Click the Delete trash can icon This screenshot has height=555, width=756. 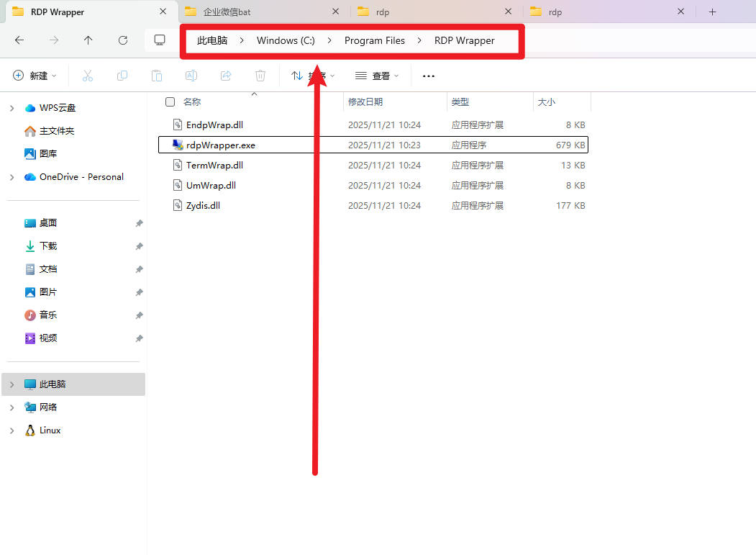pyautogui.click(x=260, y=76)
